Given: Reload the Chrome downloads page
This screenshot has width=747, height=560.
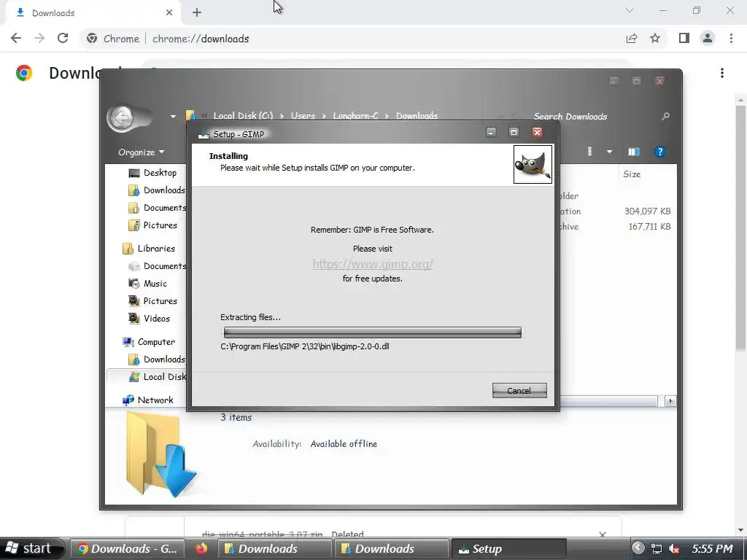Looking at the screenshot, I should point(63,38).
